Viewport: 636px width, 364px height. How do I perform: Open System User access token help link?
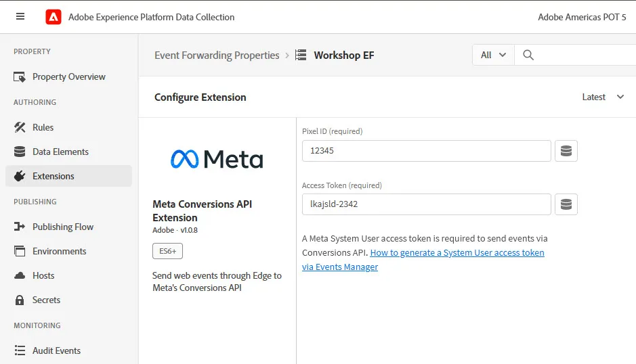[x=423, y=259]
